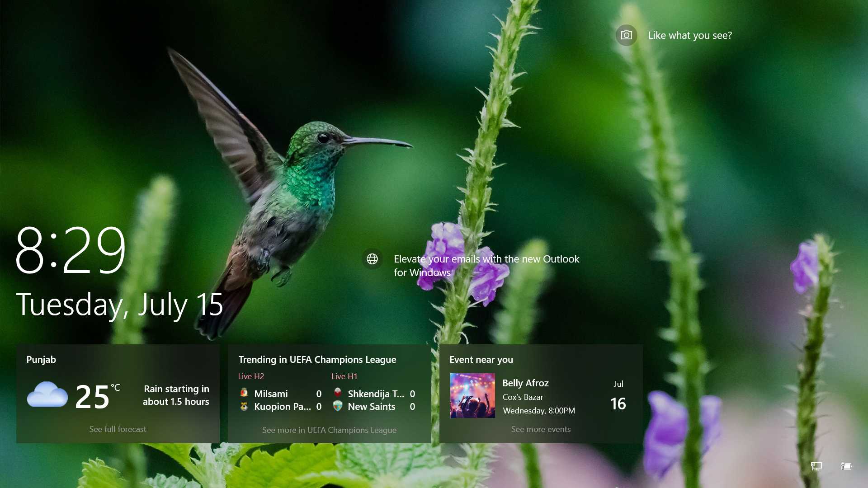The height and width of the screenshot is (488, 868).
Task: Open See full forecast link
Action: coord(118,429)
